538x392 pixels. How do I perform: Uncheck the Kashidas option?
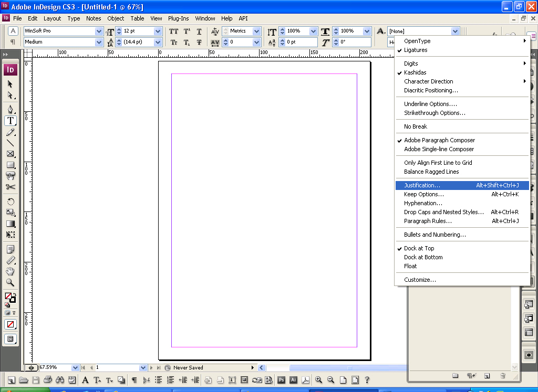pos(415,72)
